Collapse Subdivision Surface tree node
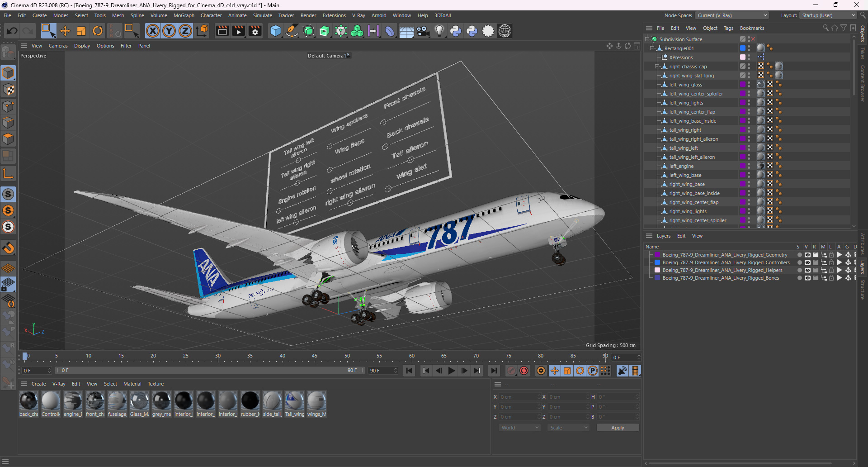 point(647,39)
